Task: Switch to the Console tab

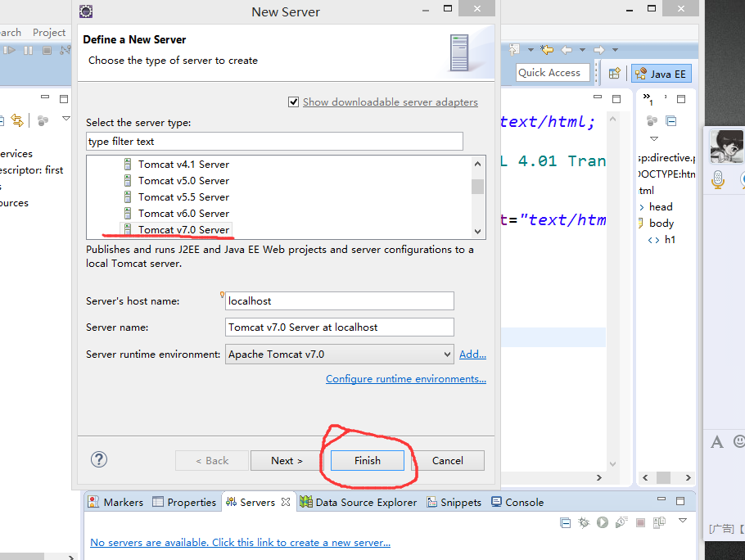Action: coord(517,502)
